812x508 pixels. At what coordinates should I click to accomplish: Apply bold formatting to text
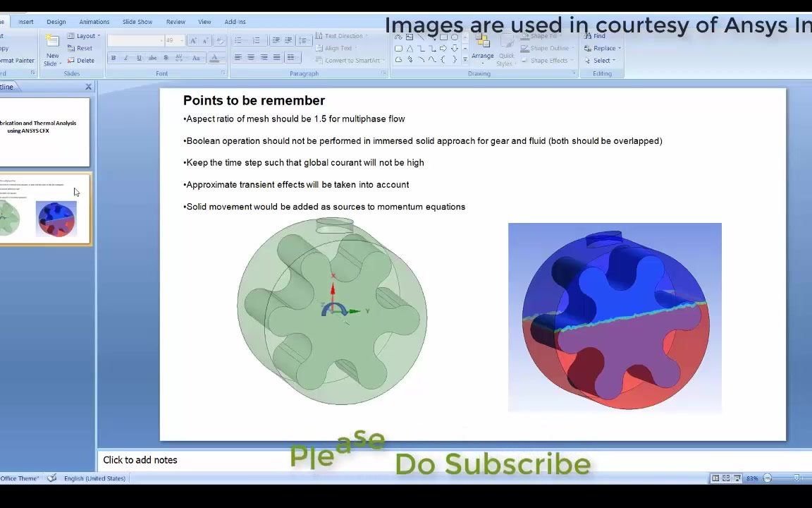[x=113, y=58]
